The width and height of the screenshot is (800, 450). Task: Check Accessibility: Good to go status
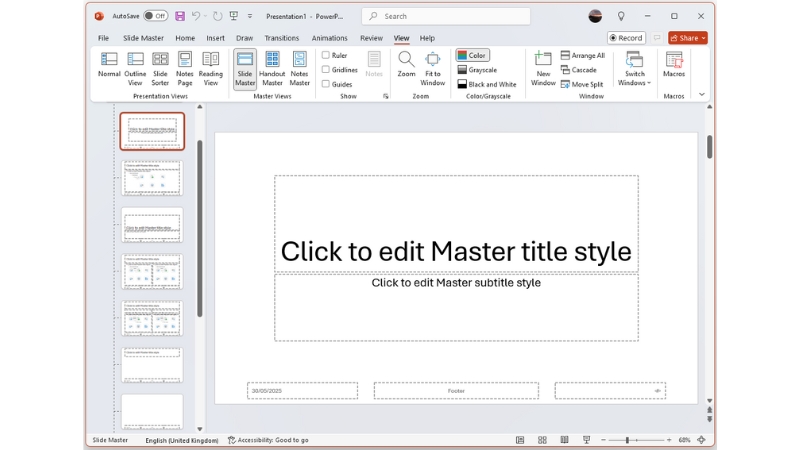pos(268,440)
